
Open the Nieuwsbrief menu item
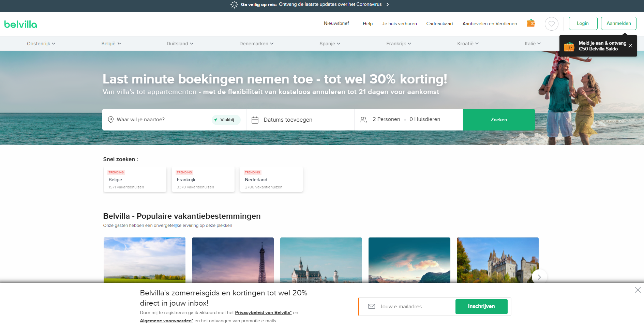point(336,23)
